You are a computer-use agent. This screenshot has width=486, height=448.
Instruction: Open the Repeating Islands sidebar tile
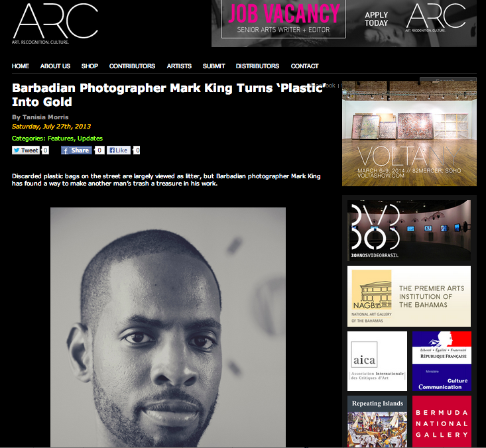377,421
